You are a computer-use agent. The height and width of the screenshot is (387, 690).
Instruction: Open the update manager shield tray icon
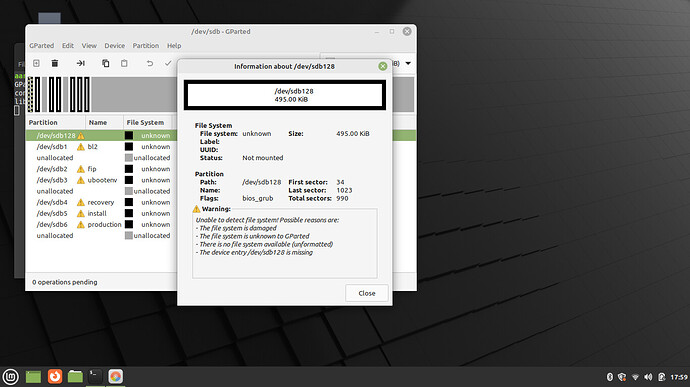coord(622,377)
